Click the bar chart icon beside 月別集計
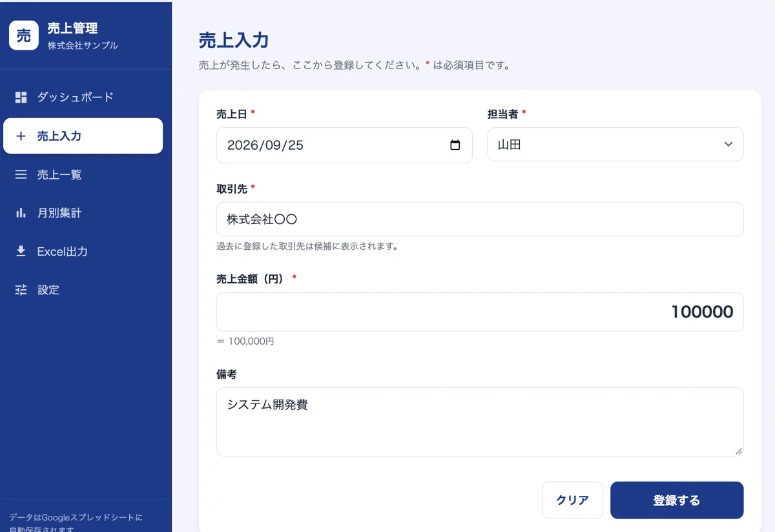Screen dimensions: 775x532 21,212
